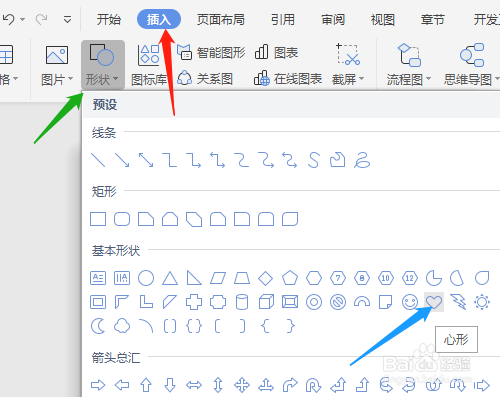
Task: Choose the folded corner shape
Action: tap(386, 302)
